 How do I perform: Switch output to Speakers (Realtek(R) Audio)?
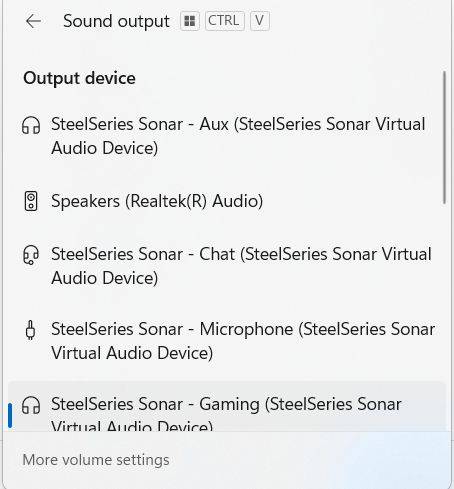pyautogui.click(x=227, y=201)
